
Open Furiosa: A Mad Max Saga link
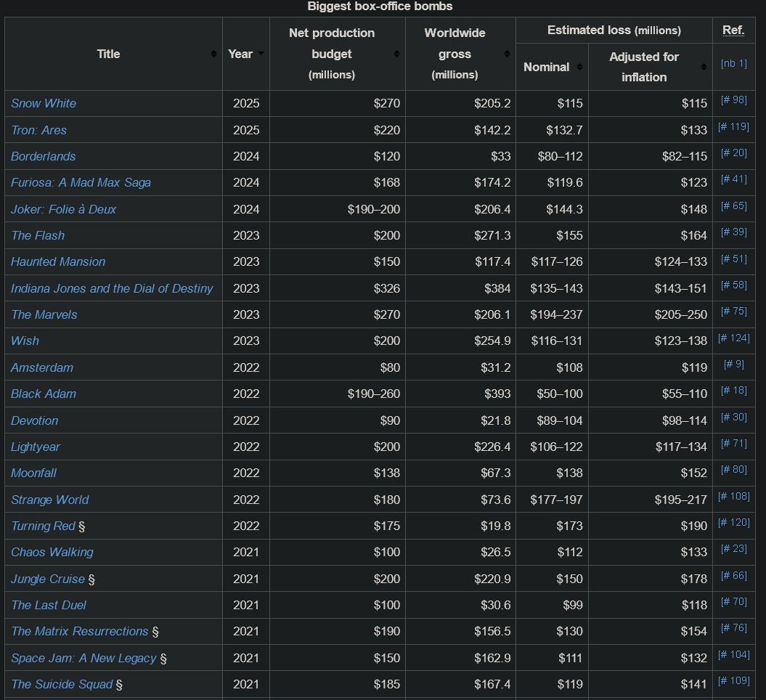pyautogui.click(x=81, y=183)
